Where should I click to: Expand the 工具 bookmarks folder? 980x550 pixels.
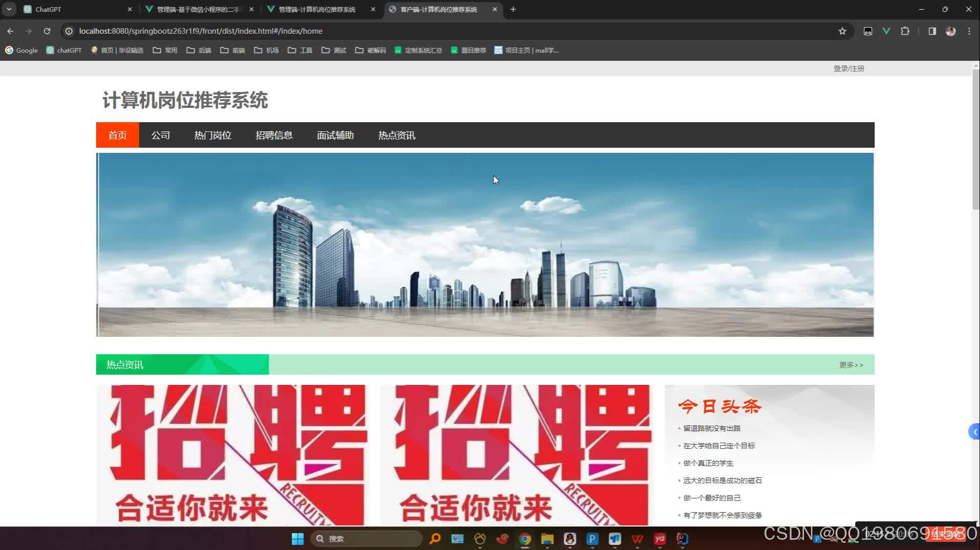pos(299,50)
